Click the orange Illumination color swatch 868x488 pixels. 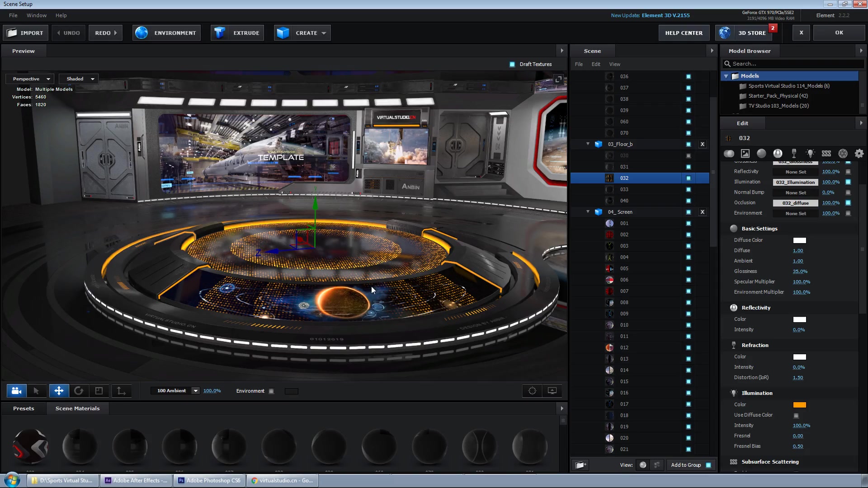click(x=799, y=405)
